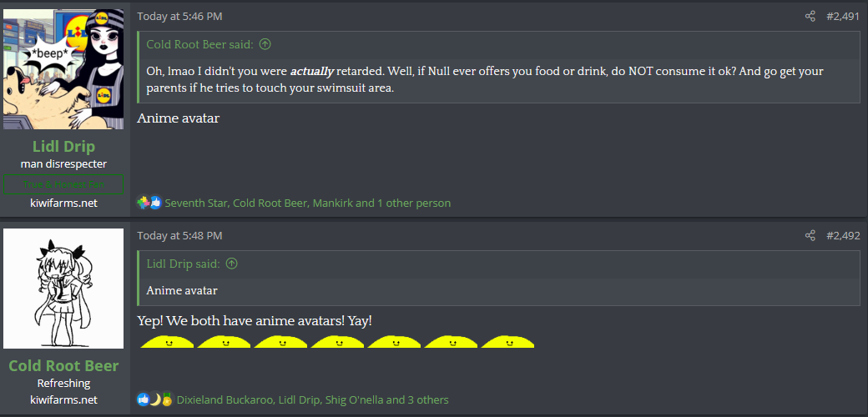Click the last yellow smiley emoji
The image size is (868, 417).
(x=507, y=341)
